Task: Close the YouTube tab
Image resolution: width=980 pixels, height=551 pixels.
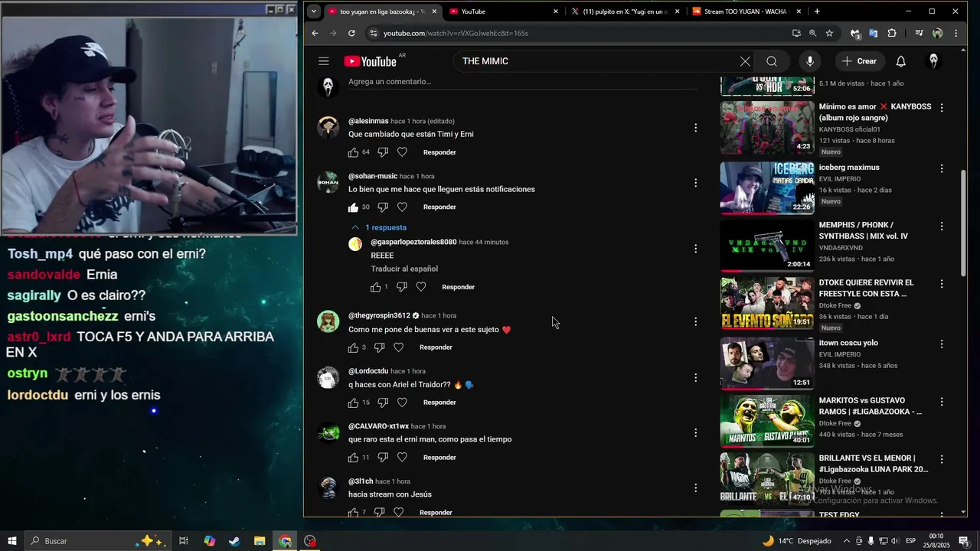Action: pos(556,11)
